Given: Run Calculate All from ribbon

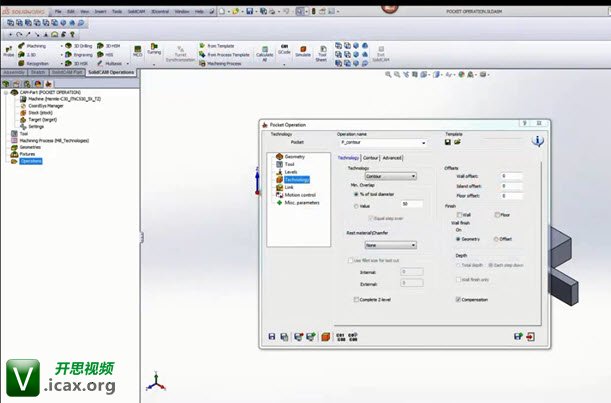Looking at the screenshot, I should pos(265,54).
